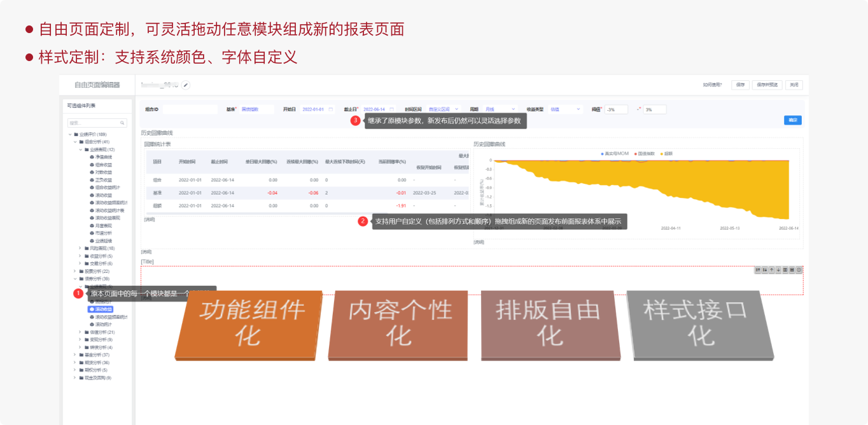The image size is (868, 425).
Task: Toggle 真实母MOM series in chart legend
Action: click(x=615, y=153)
